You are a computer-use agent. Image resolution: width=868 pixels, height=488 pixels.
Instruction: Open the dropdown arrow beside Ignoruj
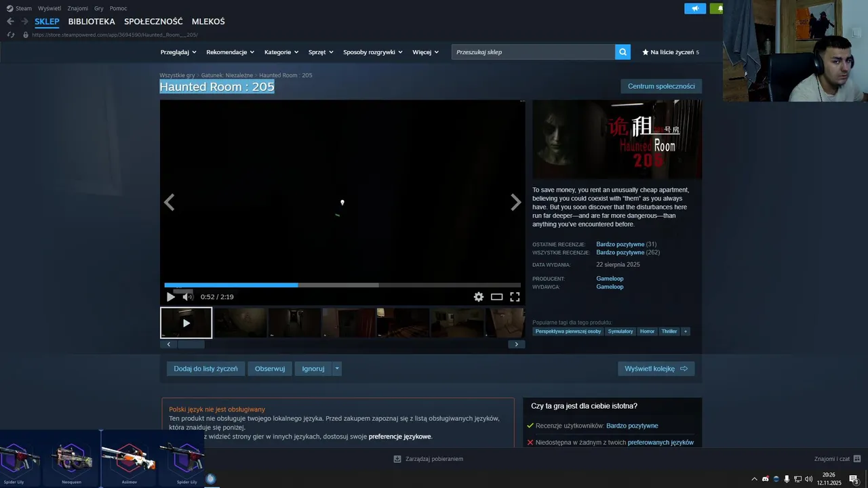(x=337, y=369)
